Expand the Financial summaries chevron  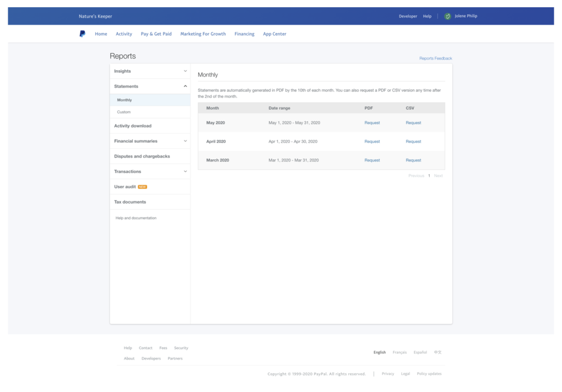point(186,141)
